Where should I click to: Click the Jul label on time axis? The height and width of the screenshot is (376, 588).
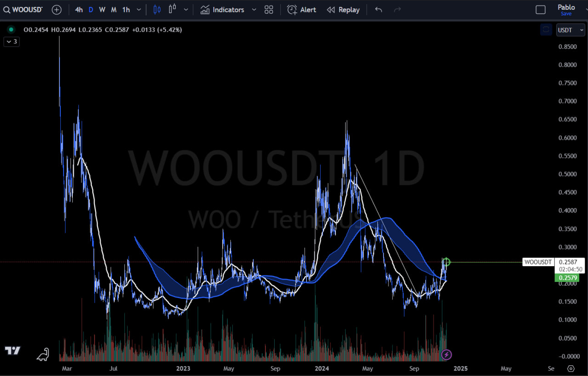point(114,368)
